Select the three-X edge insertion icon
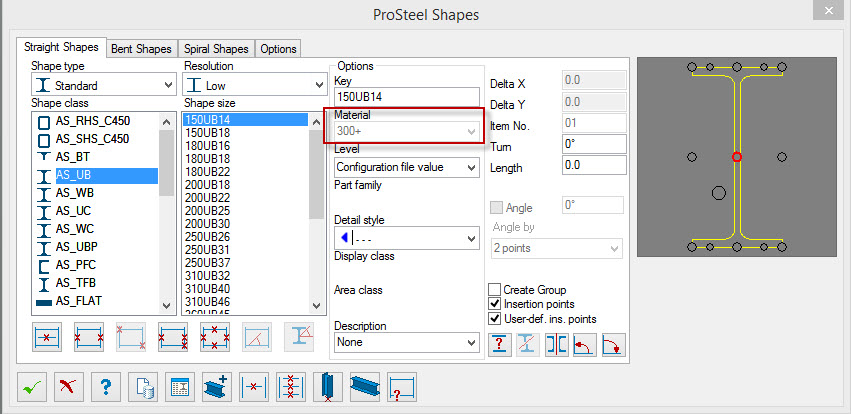This screenshot has height=414, width=851. (173, 337)
